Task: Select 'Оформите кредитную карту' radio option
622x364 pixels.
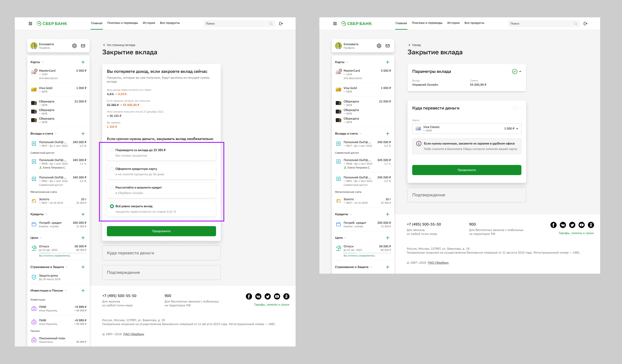Action: [x=112, y=169]
